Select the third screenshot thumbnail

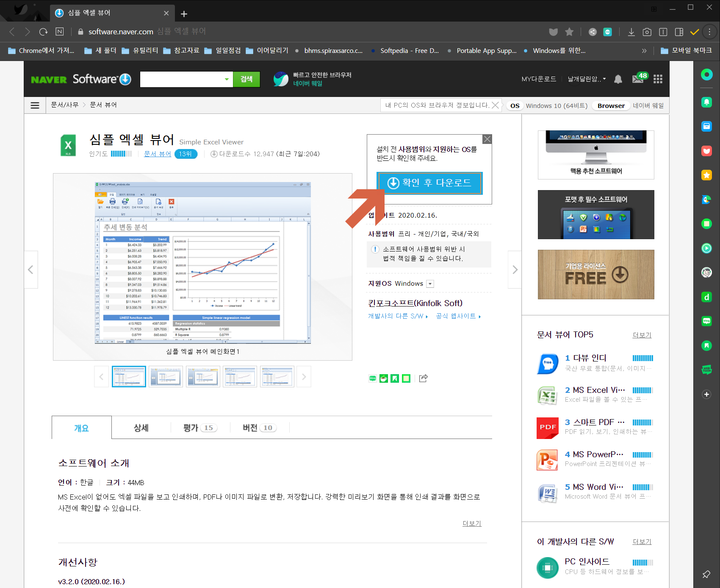coord(203,376)
